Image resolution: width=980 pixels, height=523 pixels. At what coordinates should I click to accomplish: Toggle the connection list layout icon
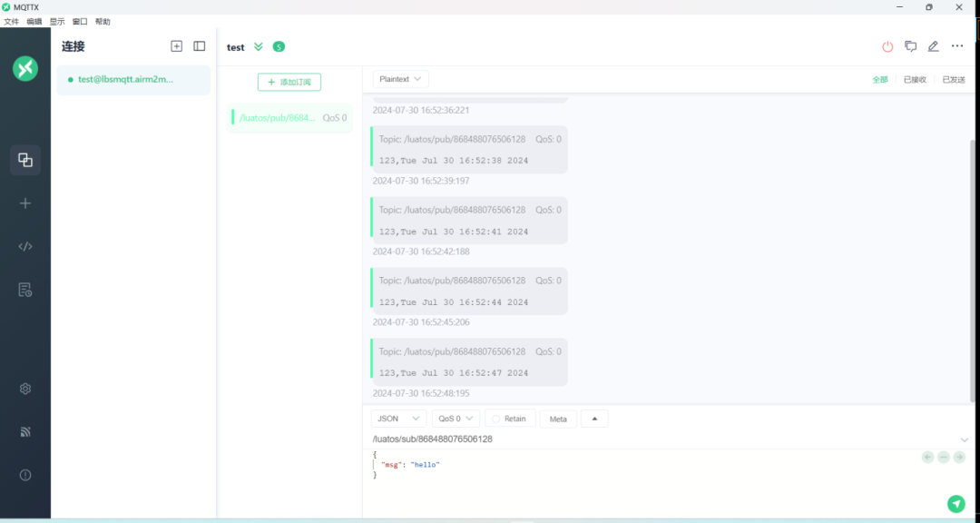coord(200,46)
